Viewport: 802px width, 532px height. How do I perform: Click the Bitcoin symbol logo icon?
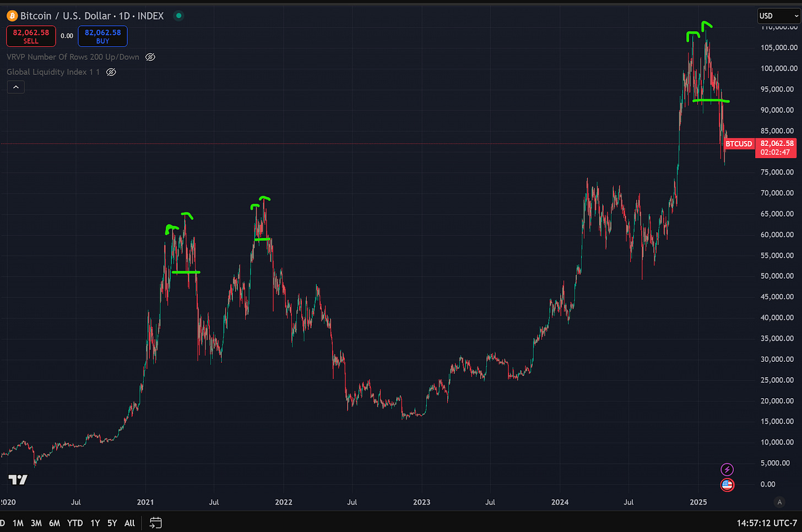coord(12,16)
